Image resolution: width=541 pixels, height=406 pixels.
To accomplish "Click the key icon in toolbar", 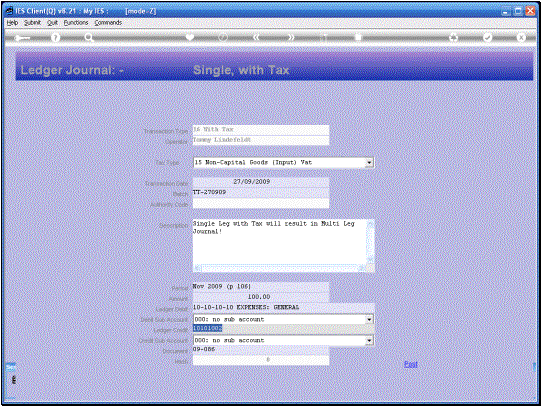I will click(x=22, y=38).
